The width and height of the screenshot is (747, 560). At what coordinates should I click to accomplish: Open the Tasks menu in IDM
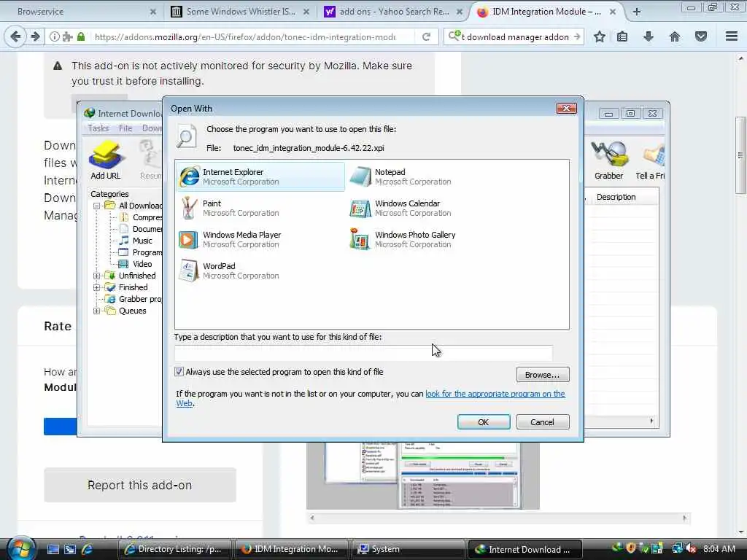coord(98,128)
